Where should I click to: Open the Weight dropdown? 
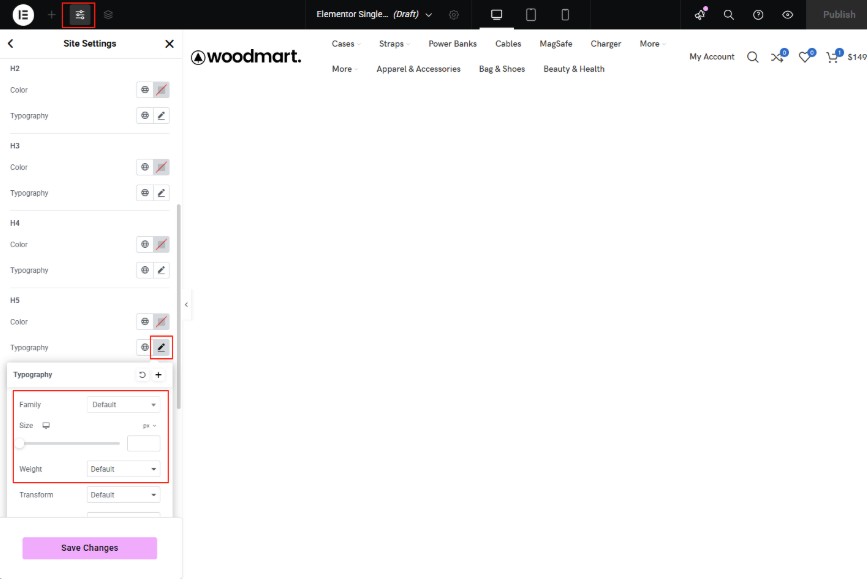124,469
